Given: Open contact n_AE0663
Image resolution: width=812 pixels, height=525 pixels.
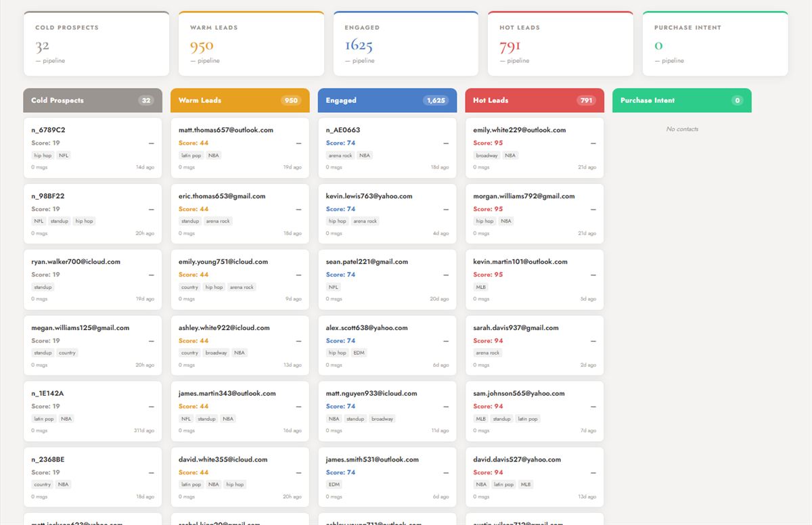Looking at the screenshot, I should (x=387, y=148).
